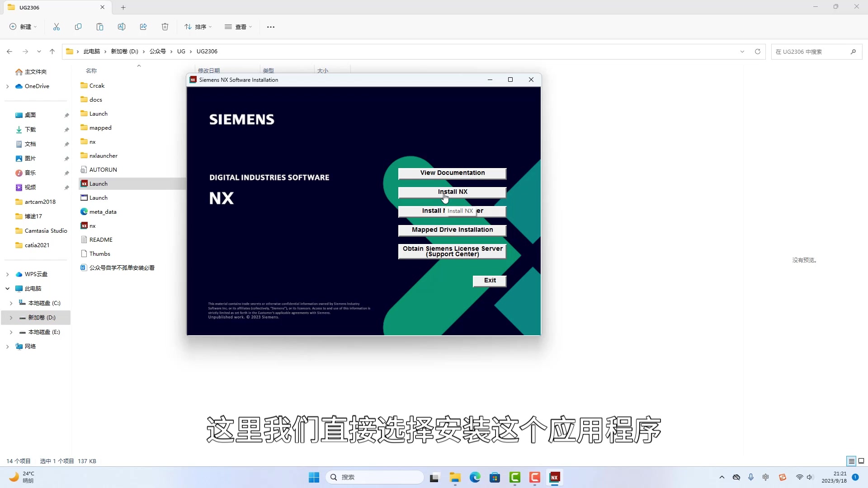Expand the 网络 tree node
The height and width of the screenshot is (488, 868).
tap(7, 347)
